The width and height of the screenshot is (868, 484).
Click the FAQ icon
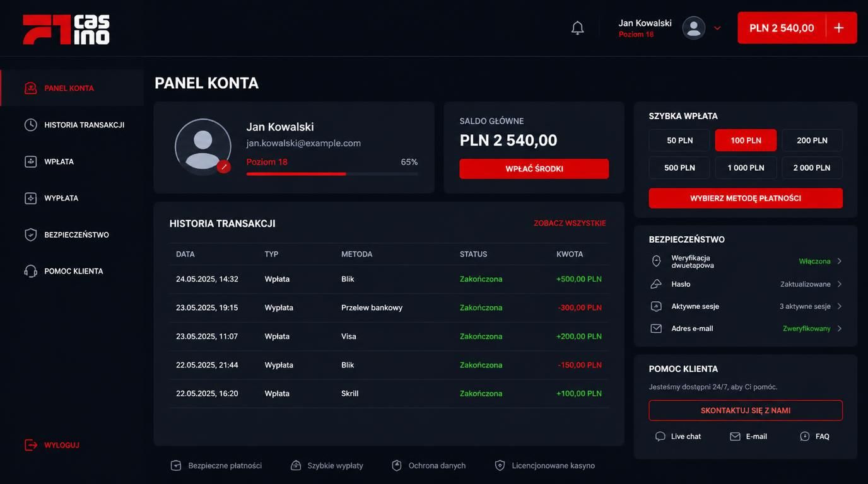coord(805,436)
